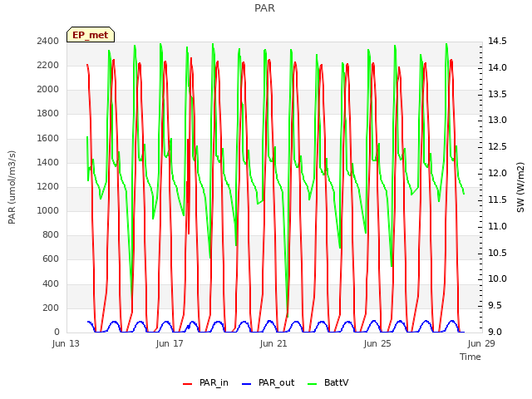
Task: Click the 14.0 right axis tick label
Action: click(x=497, y=67)
